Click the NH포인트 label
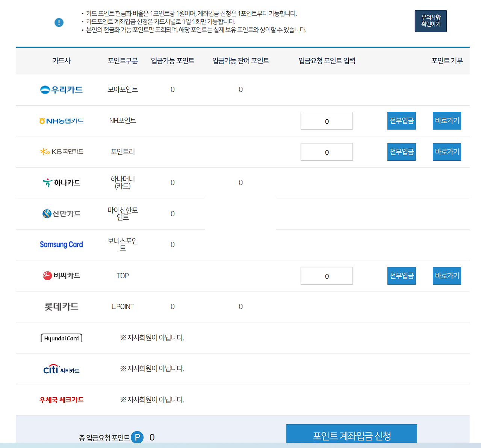This screenshot has height=448, width=481. tap(123, 121)
